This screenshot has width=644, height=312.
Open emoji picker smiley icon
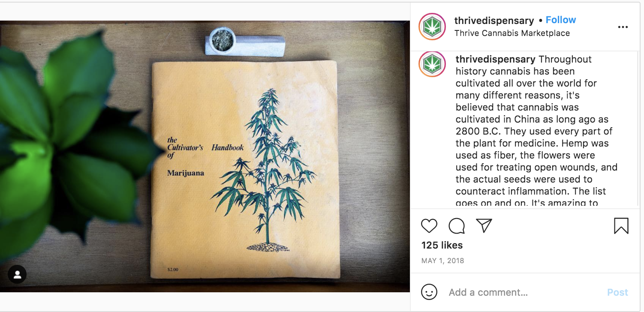coord(429,292)
